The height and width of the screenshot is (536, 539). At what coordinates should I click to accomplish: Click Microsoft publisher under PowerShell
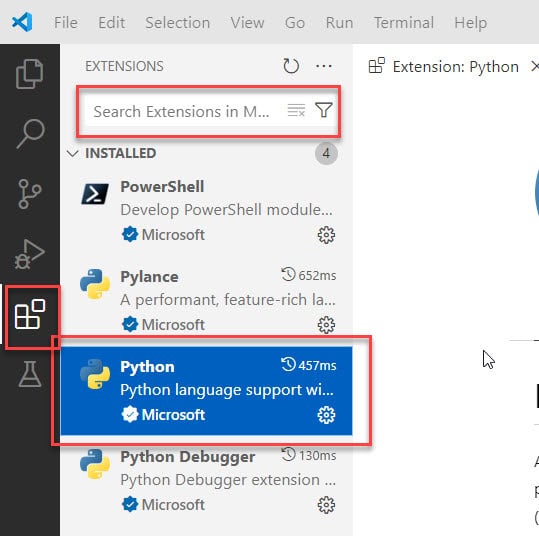[x=173, y=235]
